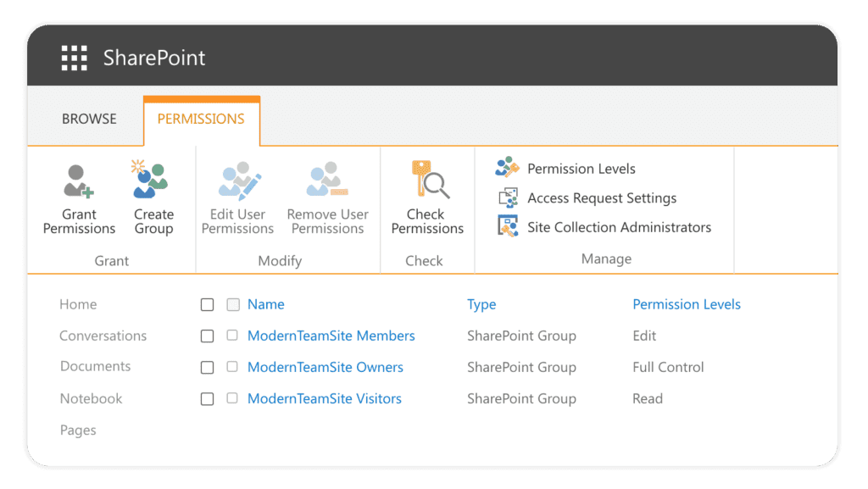868x489 pixels.
Task: Click the 'Full Control' permission level cell
Action: click(x=668, y=367)
